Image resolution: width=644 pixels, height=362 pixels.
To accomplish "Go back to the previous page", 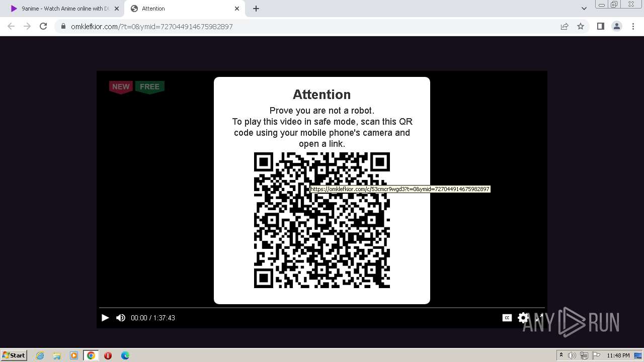I will [11, 26].
